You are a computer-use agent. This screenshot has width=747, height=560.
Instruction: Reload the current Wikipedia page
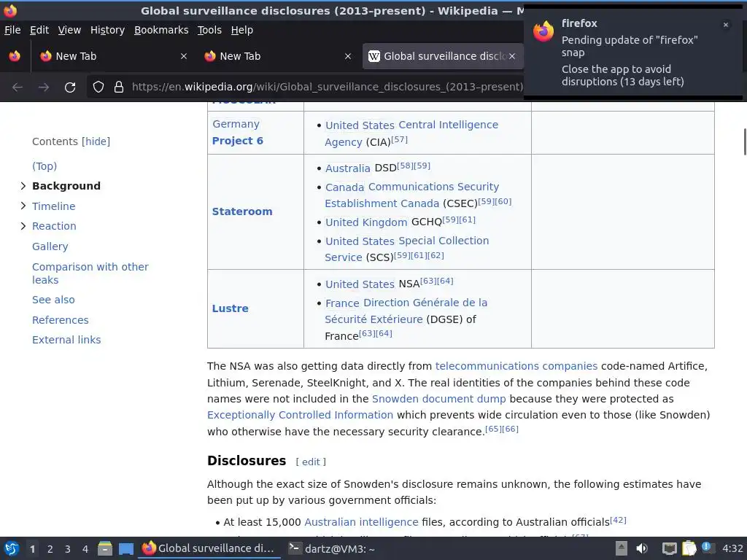coord(70,87)
